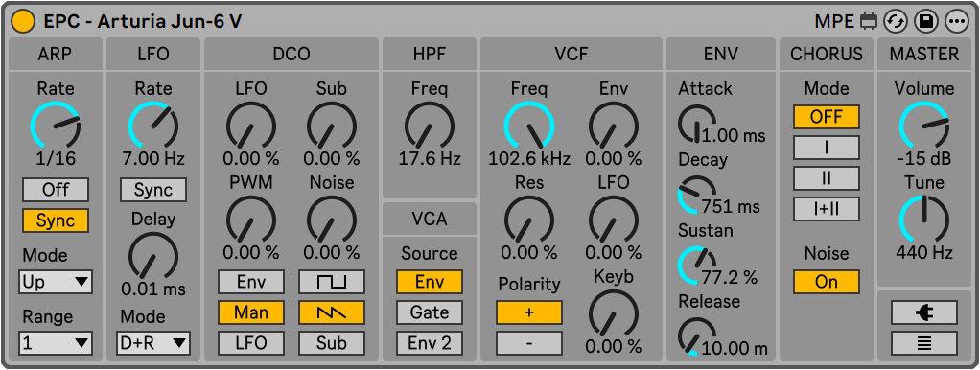Click the 1.00 ms attack value
The width and height of the screenshot is (980, 370).
click(x=734, y=135)
